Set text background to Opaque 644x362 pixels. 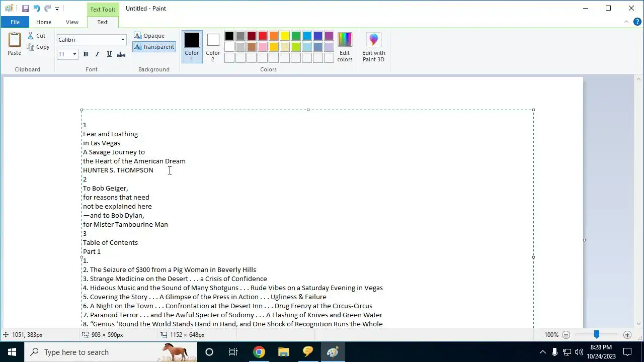[149, 36]
